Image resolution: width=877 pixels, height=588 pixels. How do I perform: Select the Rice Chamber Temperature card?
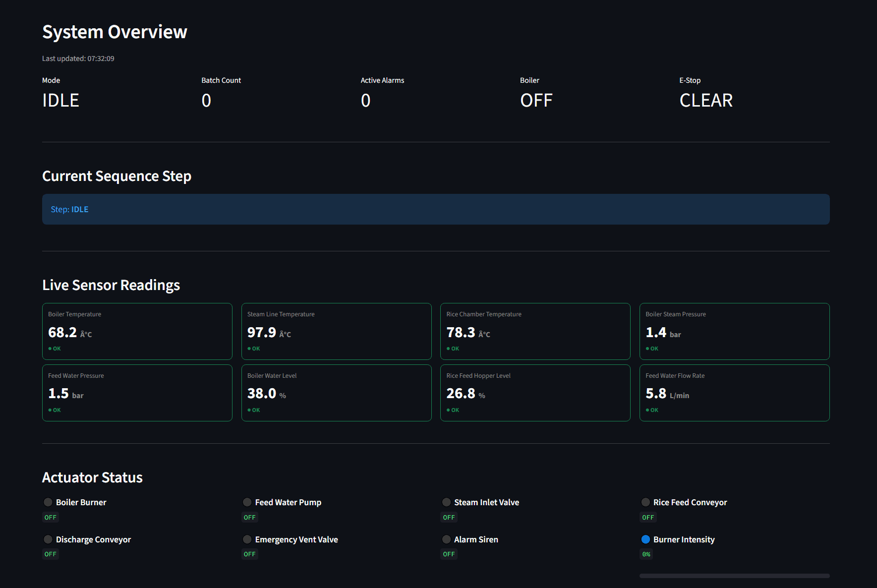pos(535,331)
